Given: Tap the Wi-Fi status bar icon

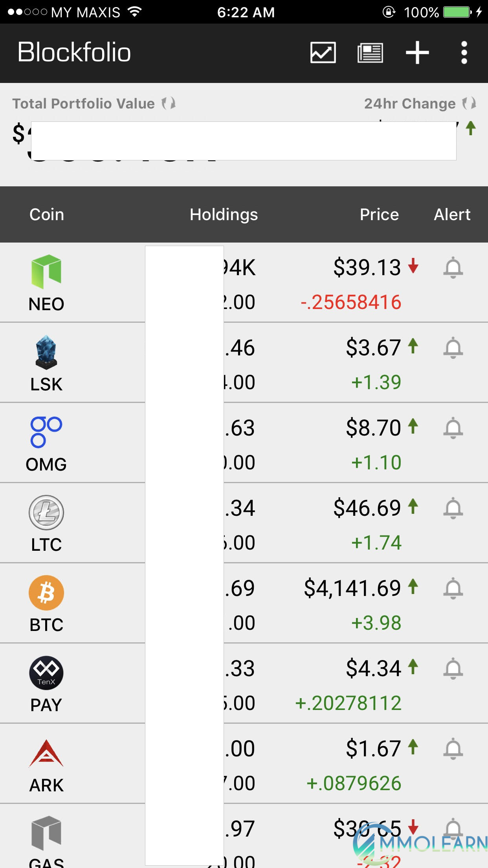Looking at the screenshot, I should [134, 12].
